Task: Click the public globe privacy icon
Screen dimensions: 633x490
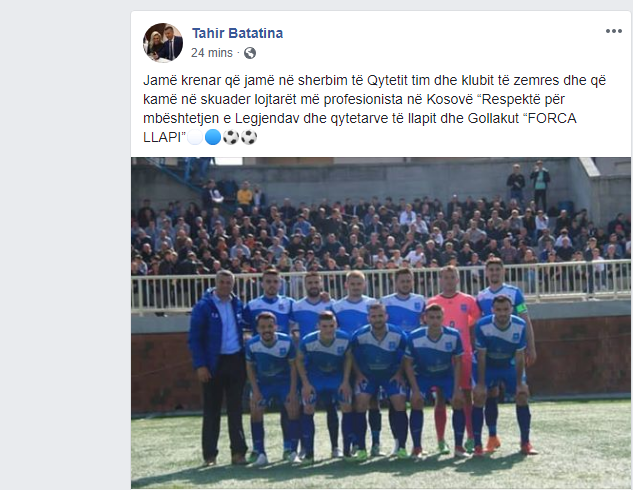Action: pos(250,53)
